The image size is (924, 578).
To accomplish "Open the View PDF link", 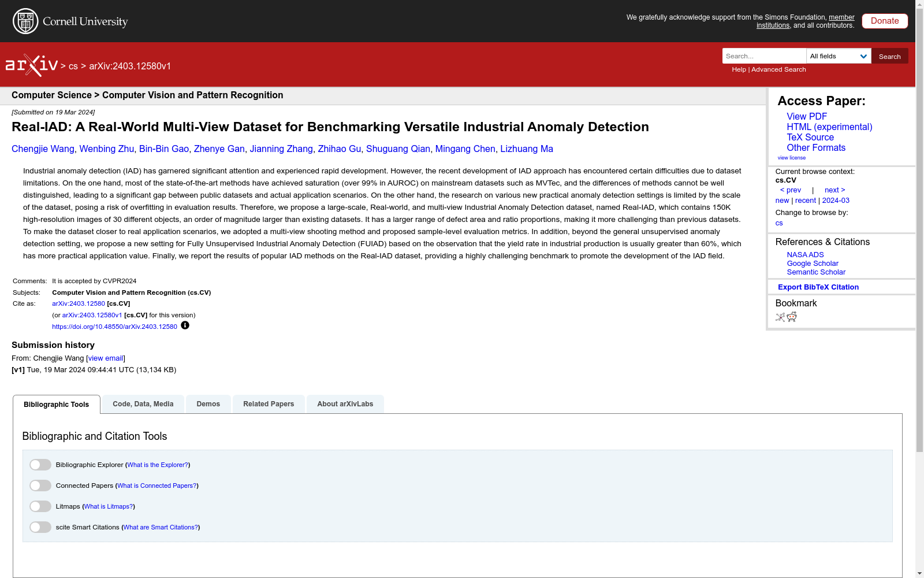I will tap(807, 116).
